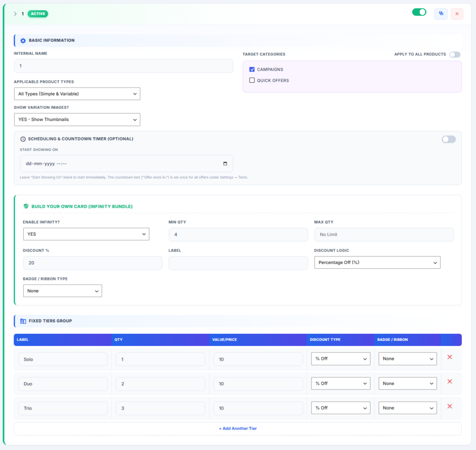This screenshot has height=450, width=476.
Task: Click the Fixed Tiers Group heading
Action: pyautogui.click(x=50, y=321)
